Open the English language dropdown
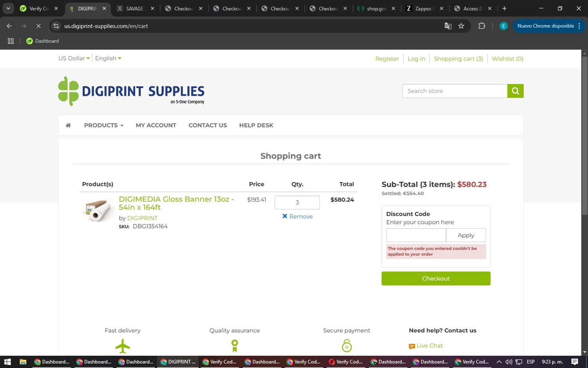 pyautogui.click(x=108, y=58)
